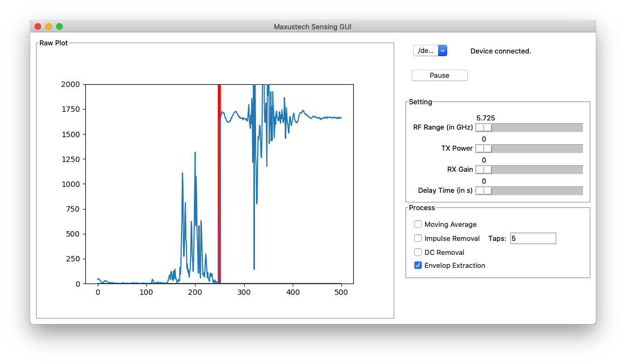Image resolution: width=626 pixels, height=364 pixels.
Task: Click the 'Setting' group title
Action: [420, 102]
